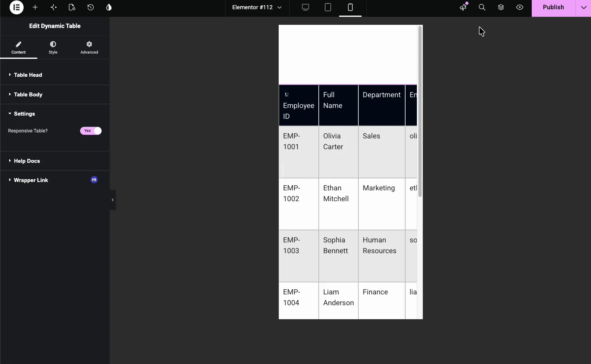Select the Sophia Bennett cell

tap(339, 256)
